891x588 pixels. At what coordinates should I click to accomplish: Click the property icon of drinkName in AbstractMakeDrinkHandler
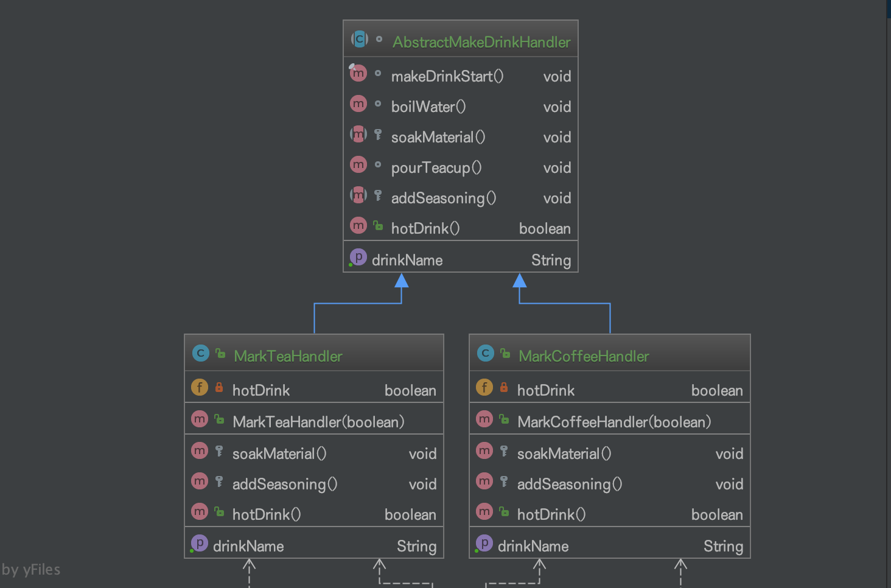[x=358, y=257]
